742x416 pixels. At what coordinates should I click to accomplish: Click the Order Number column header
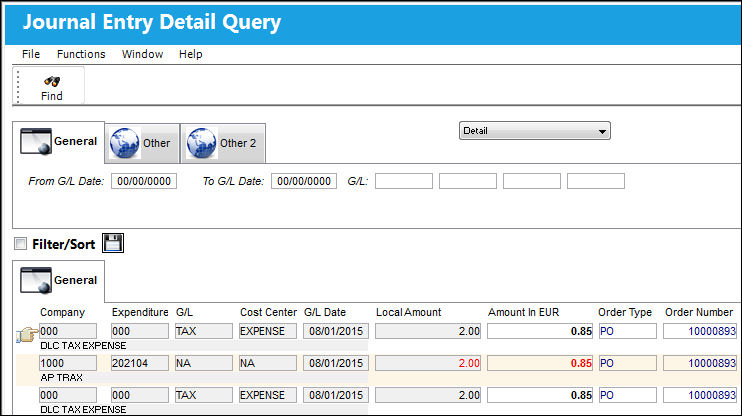tap(698, 312)
